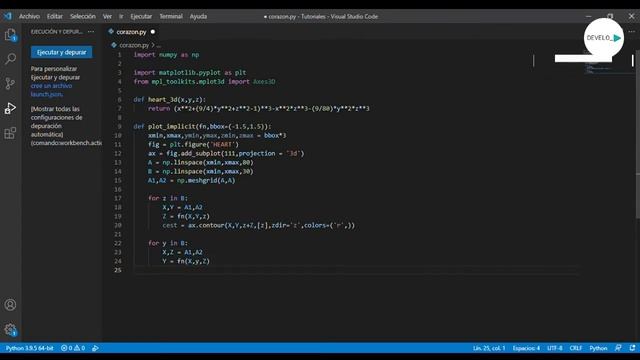Click the 'for z in B:' line
The height and width of the screenshot is (360, 640).
coord(168,198)
